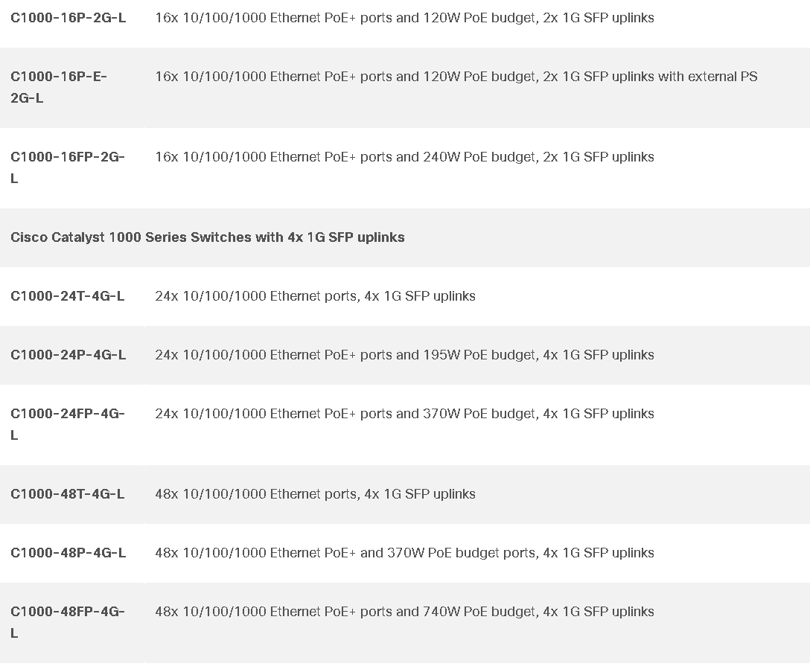Image resolution: width=810 pixels, height=672 pixels.
Task: Click the first row 16x PoE+ 120W description
Action: [404, 18]
